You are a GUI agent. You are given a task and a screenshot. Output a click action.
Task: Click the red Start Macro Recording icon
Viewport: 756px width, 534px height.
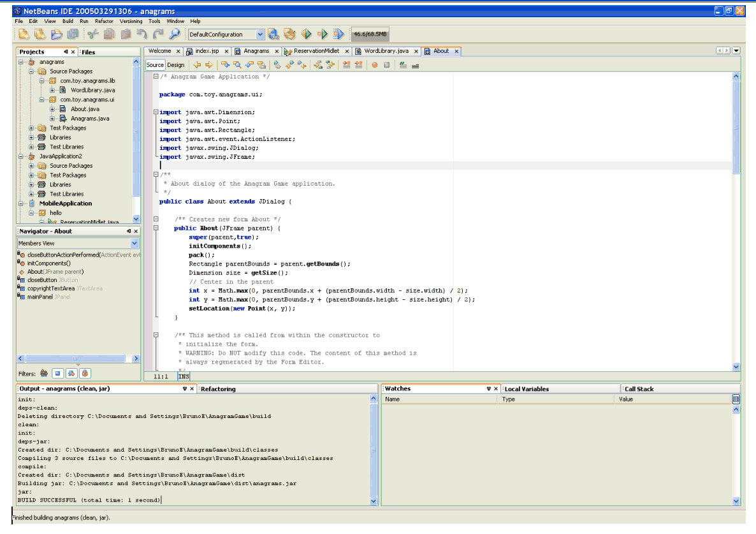[375, 64]
